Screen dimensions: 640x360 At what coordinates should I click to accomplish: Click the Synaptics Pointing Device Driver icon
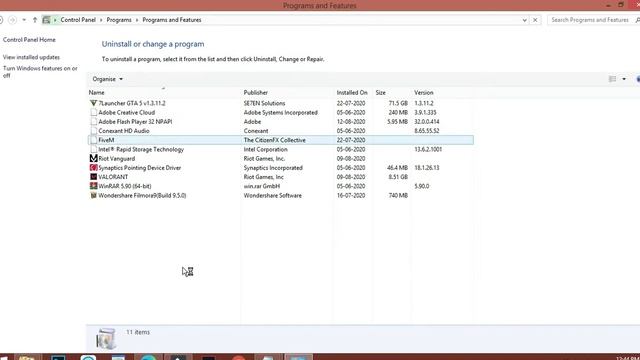point(93,168)
